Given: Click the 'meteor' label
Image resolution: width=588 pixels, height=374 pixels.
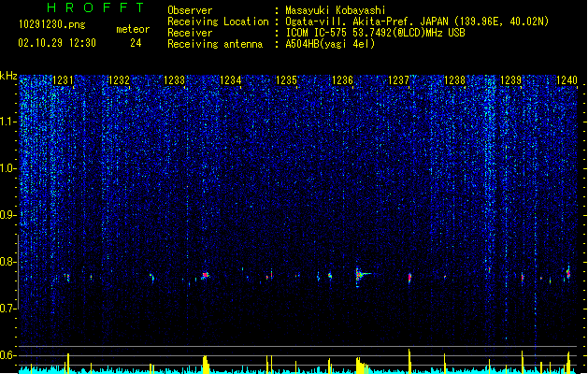Looking at the screenshot, I should point(133,29).
